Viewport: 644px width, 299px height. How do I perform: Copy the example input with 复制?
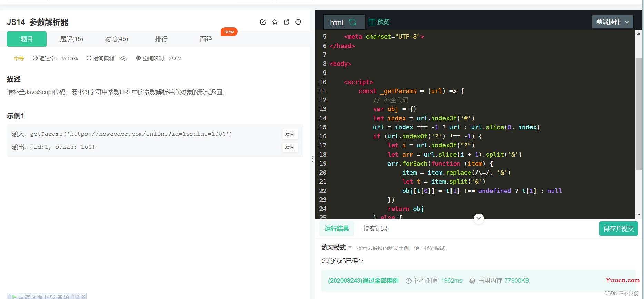pyautogui.click(x=290, y=134)
